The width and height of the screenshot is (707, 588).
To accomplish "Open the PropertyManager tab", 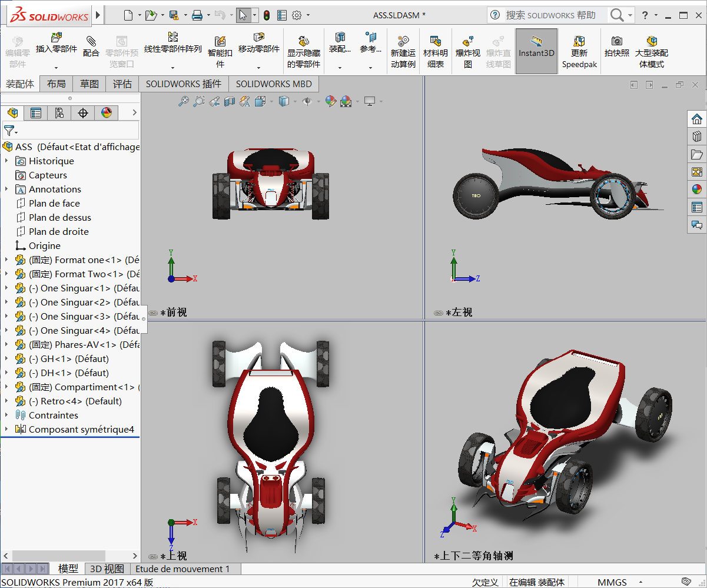I will [36, 113].
